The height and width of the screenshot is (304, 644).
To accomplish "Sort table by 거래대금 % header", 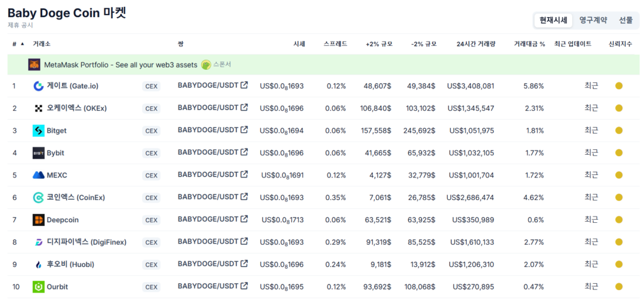I will 530,44.
